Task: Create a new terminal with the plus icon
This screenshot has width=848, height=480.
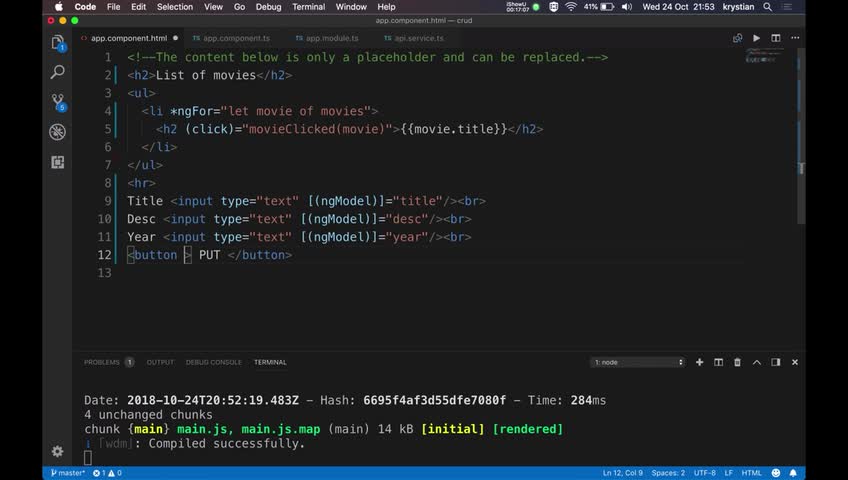Action: [x=699, y=362]
